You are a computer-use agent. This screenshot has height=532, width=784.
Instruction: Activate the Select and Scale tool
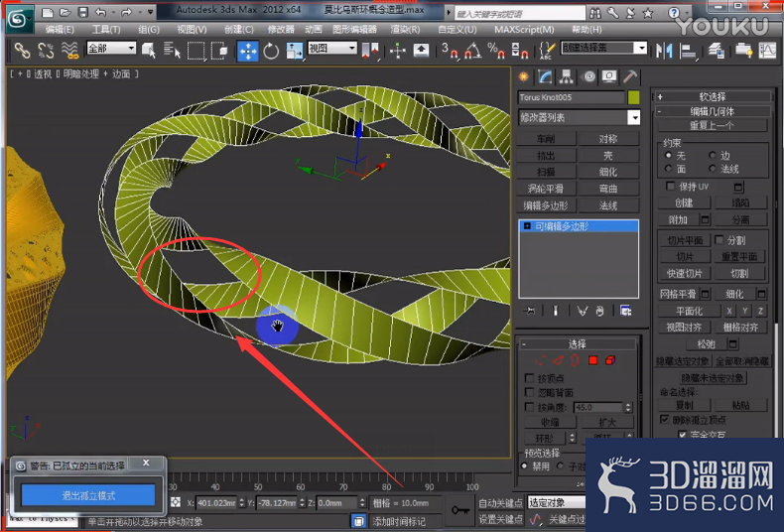point(294,51)
